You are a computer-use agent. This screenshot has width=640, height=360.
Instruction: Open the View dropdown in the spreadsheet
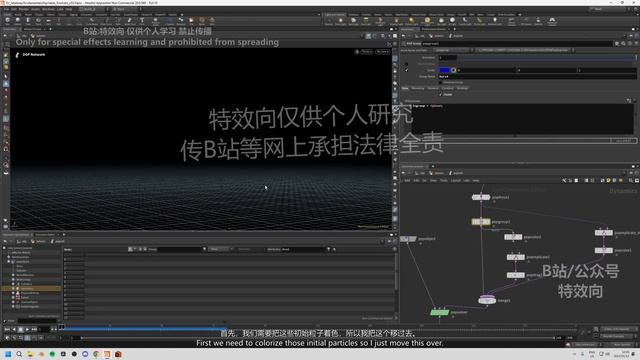point(220,249)
